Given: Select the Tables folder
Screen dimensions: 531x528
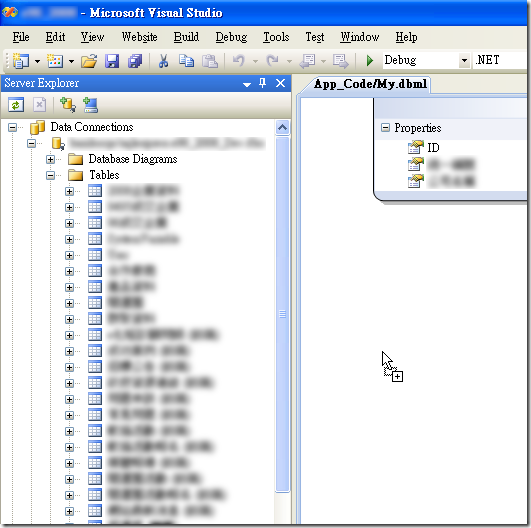Looking at the screenshot, I should click(104, 175).
